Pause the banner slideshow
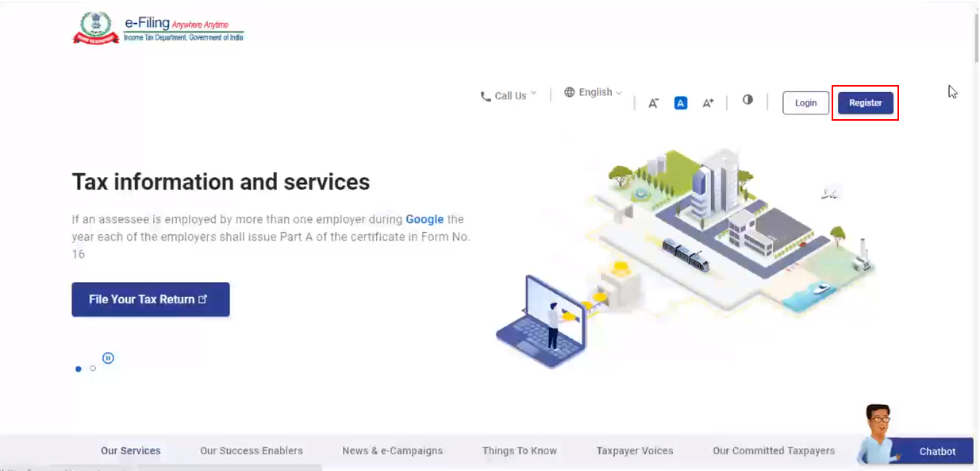The width and height of the screenshot is (980, 471). coord(109,358)
